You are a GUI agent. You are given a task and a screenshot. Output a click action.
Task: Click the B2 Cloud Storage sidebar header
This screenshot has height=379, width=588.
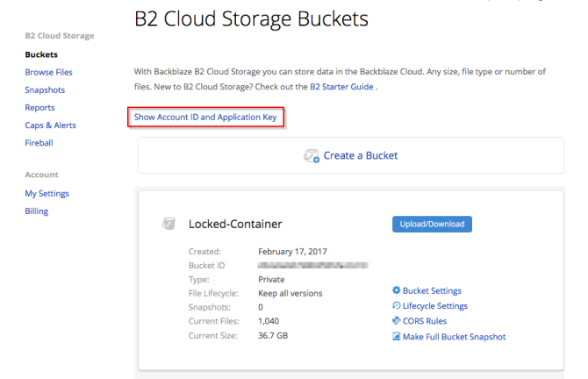click(60, 36)
